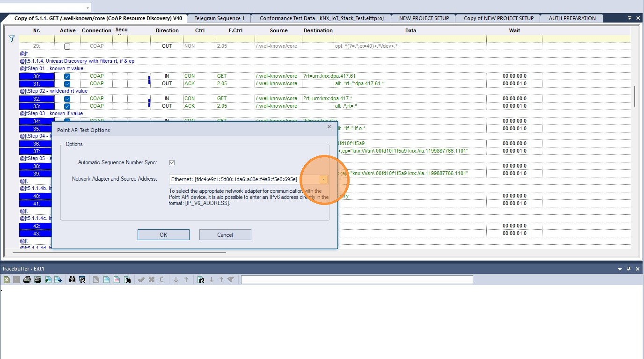This screenshot has width=644, height=359.
Task: Click Cancel in Point API Test Options
Action: point(225,234)
